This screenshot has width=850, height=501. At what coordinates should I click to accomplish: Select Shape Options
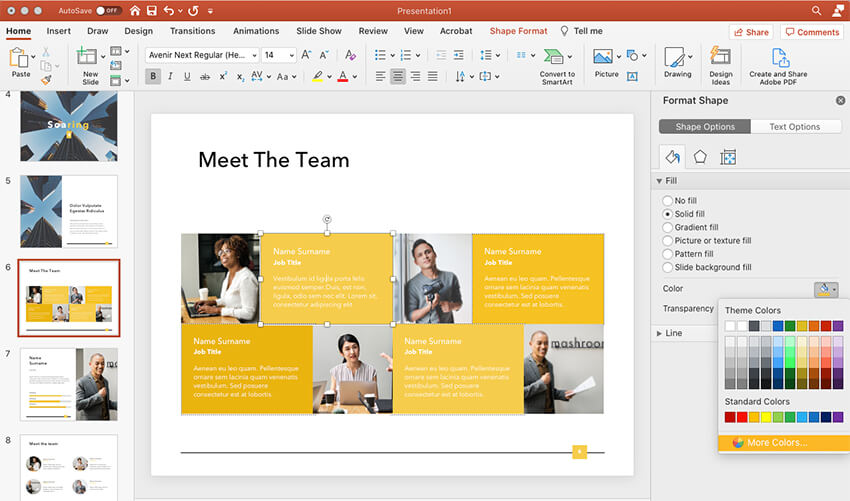[705, 126]
